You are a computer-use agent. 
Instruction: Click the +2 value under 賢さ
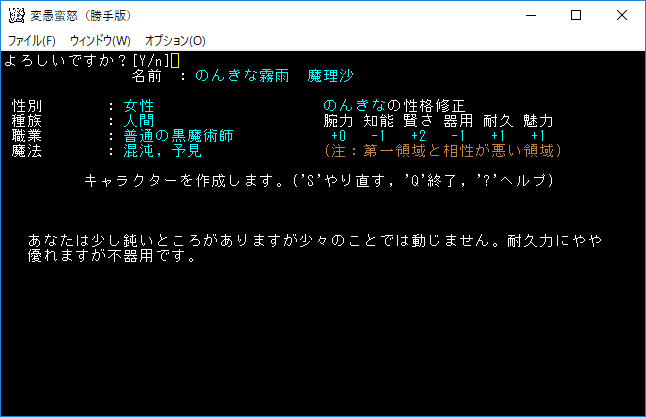coord(418,136)
